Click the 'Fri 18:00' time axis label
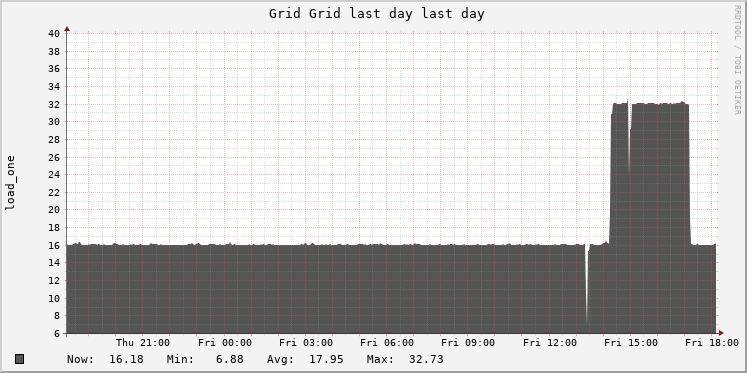 (x=712, y=343)
